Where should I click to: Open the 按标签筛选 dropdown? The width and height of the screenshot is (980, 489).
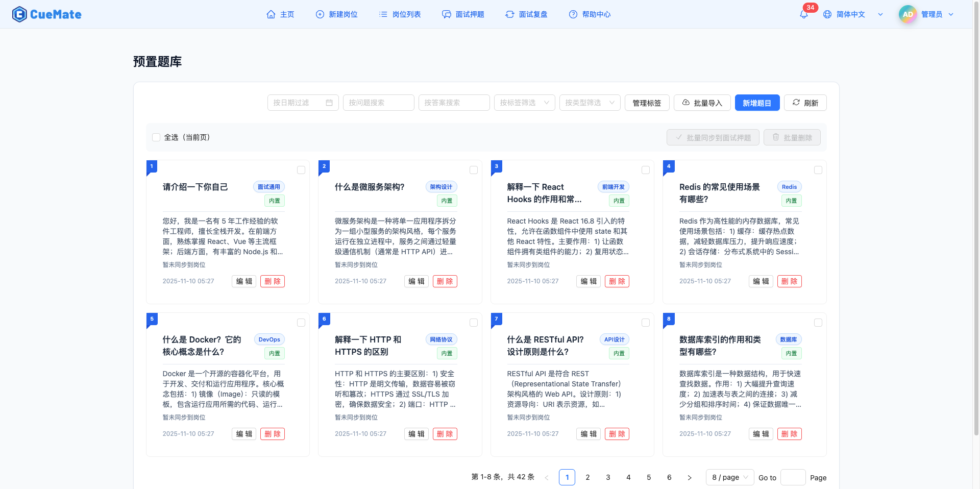(524, 103)
